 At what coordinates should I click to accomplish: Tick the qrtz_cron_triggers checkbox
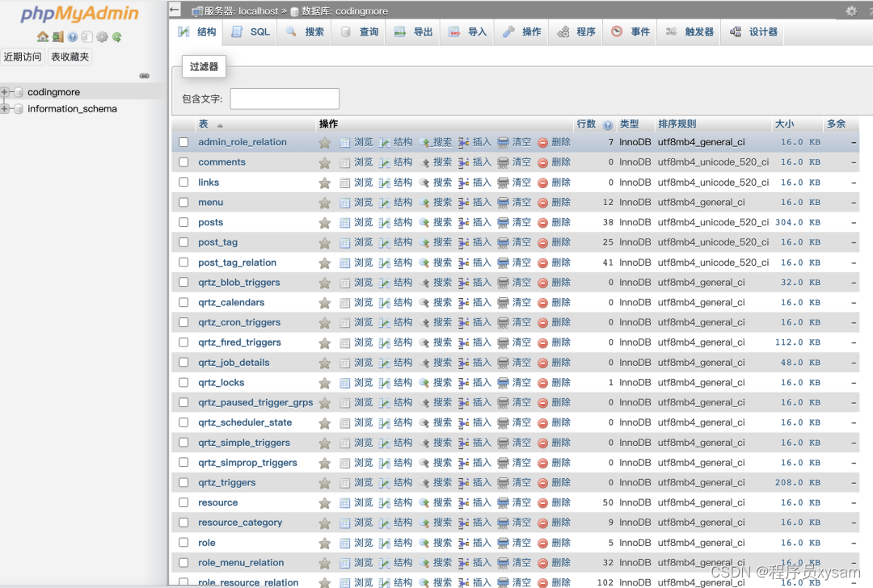click(x=183, y=322)
